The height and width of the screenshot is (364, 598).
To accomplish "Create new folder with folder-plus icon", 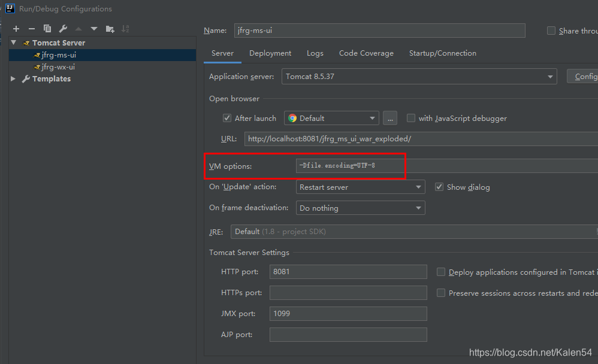I will click(x=110, y=29).
